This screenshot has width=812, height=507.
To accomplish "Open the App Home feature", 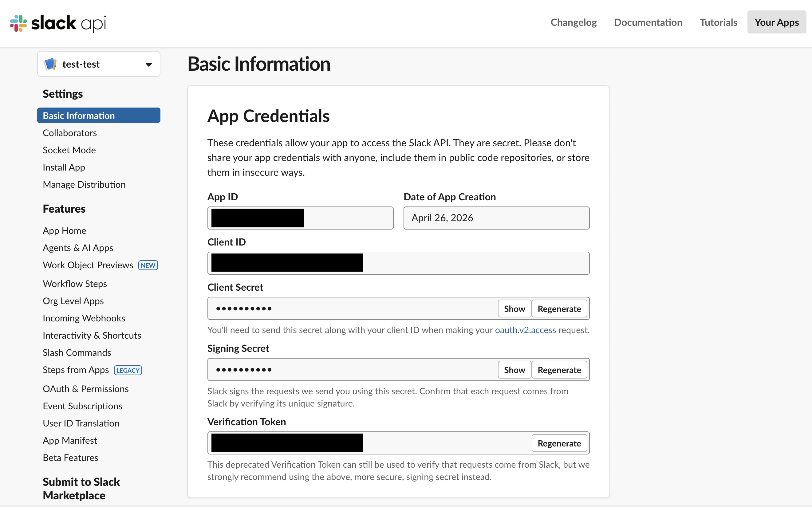I will (x=65, y=230).
